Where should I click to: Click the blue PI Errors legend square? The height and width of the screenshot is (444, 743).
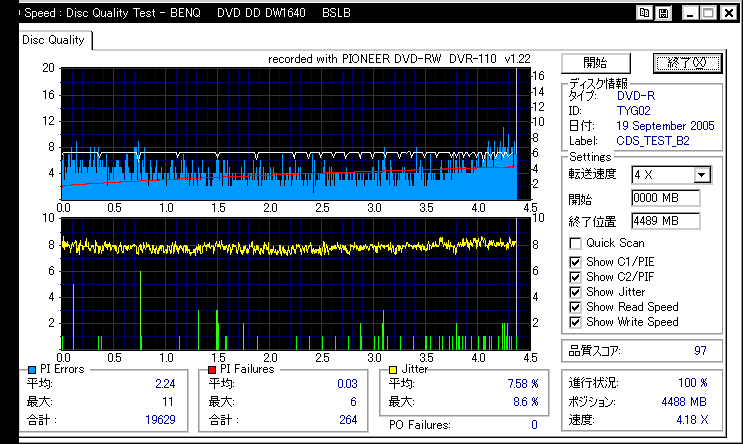32,370
